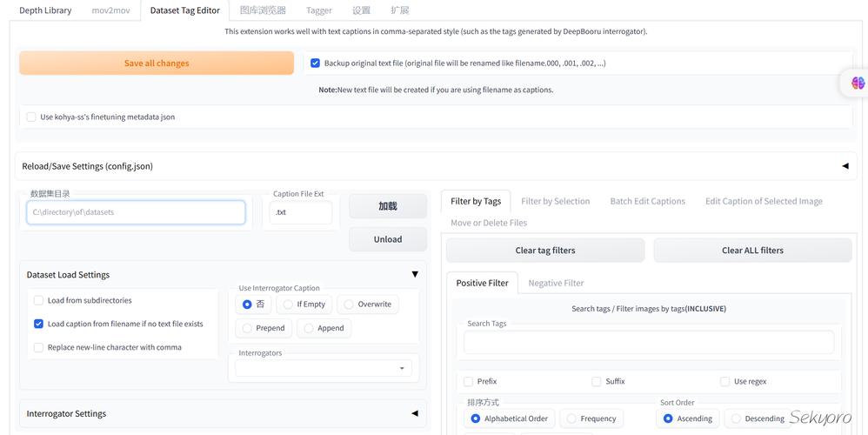Click Save all changes button

coord(157,64)
